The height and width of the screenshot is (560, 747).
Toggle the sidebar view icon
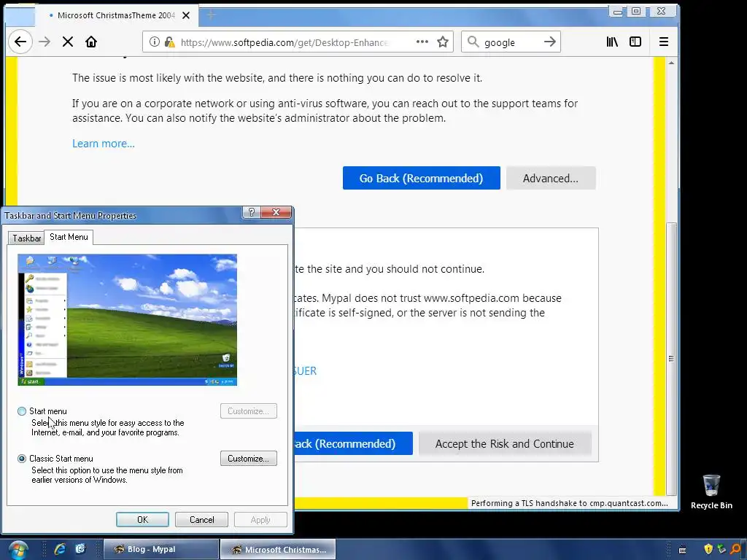pos(635,42)
